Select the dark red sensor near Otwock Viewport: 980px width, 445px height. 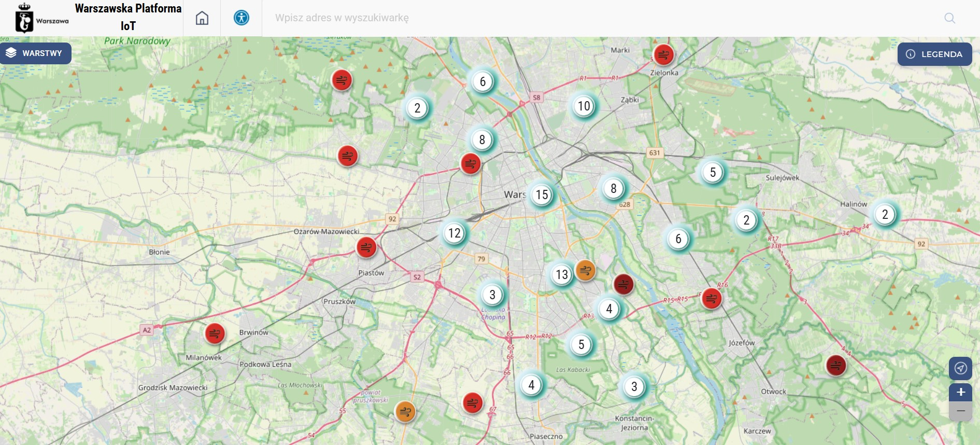coord(836,366)
